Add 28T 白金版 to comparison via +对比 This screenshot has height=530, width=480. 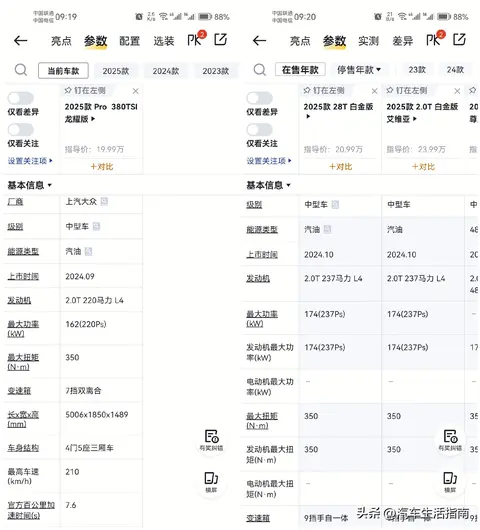click(x=340, y=166)
